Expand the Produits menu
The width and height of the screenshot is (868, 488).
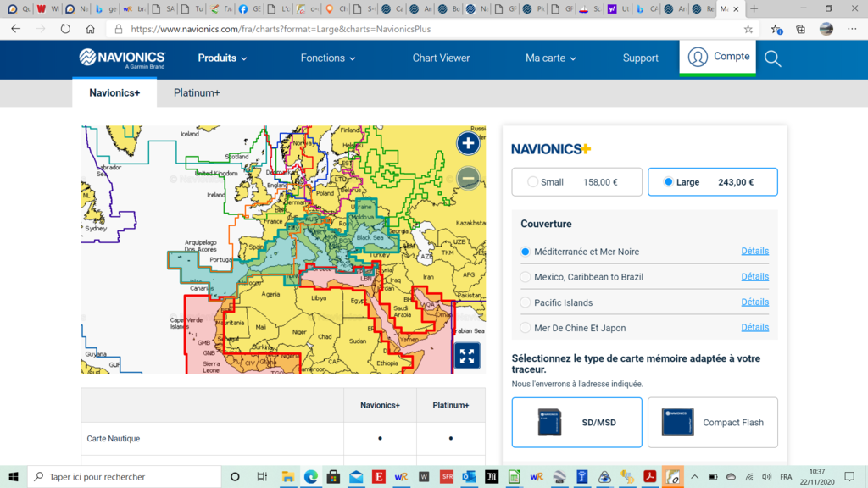tap(223, 58)
